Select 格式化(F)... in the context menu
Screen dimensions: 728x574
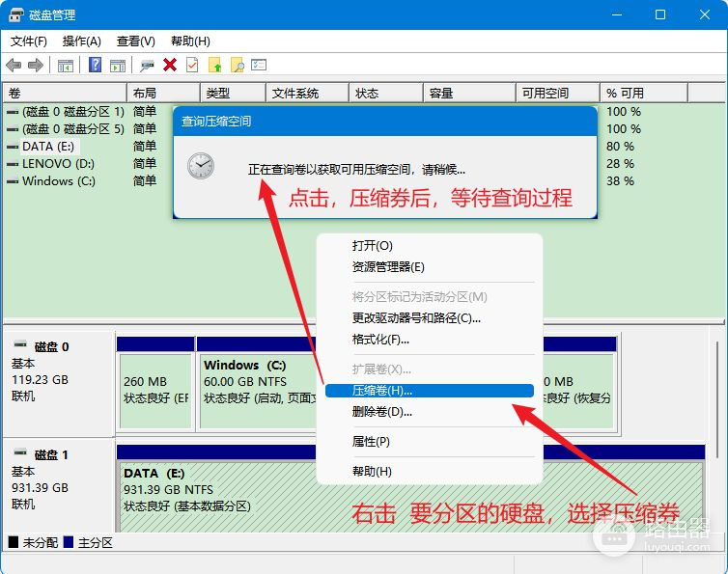coord(430,340)
